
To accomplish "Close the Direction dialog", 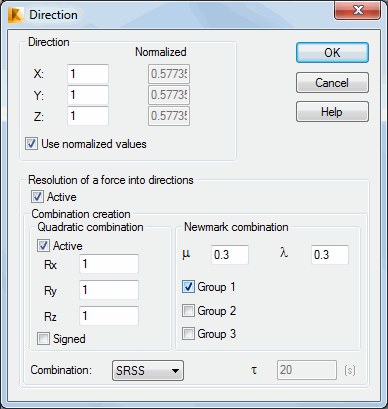I will point(358,10).
